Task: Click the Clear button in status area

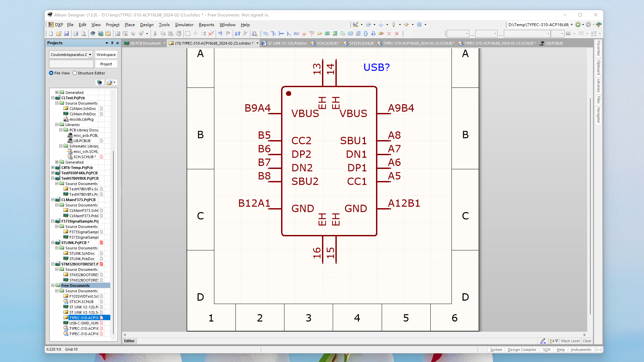Action: (587, 341)
